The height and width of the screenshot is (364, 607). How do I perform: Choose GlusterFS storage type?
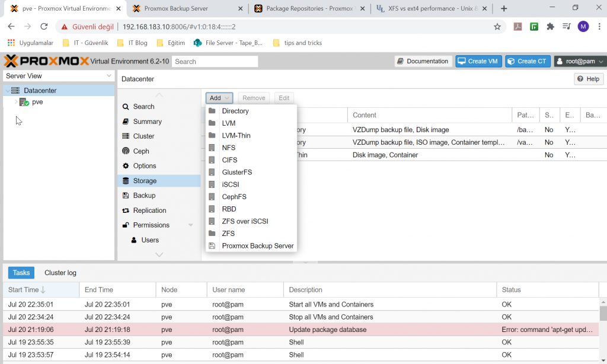coord(251,173)
